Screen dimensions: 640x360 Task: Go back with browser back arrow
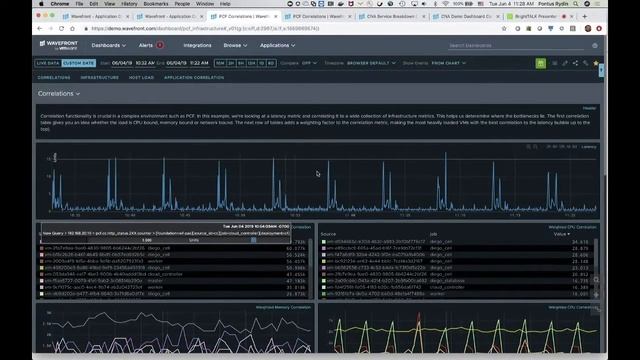(x=40, y=29)
